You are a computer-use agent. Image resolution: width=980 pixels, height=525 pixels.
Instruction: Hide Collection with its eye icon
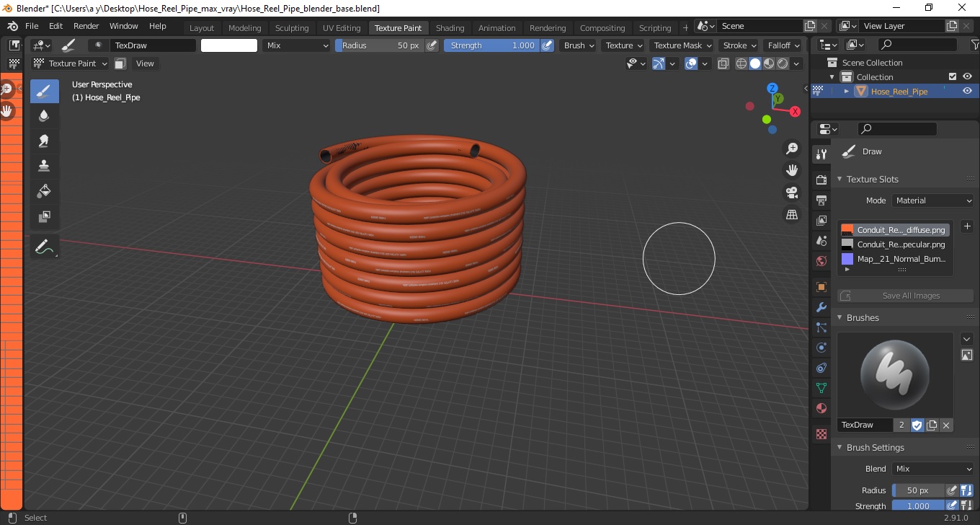coord(967,76)
